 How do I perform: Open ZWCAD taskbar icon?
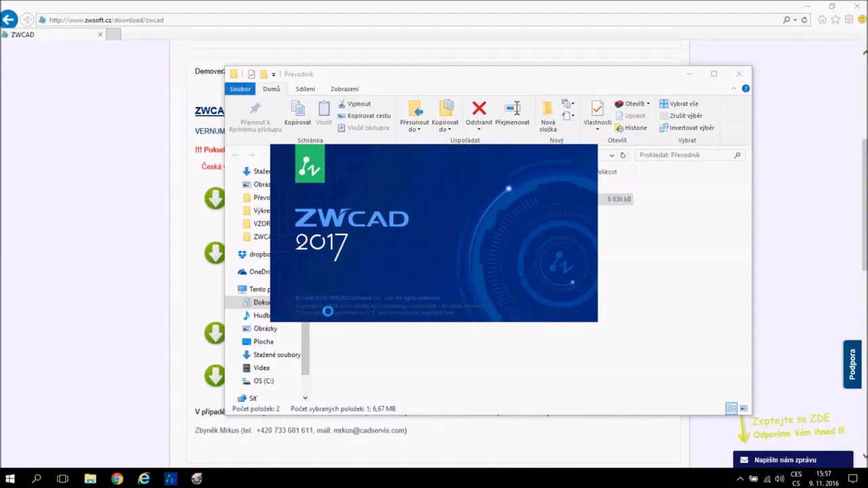[x=170, y=479]
